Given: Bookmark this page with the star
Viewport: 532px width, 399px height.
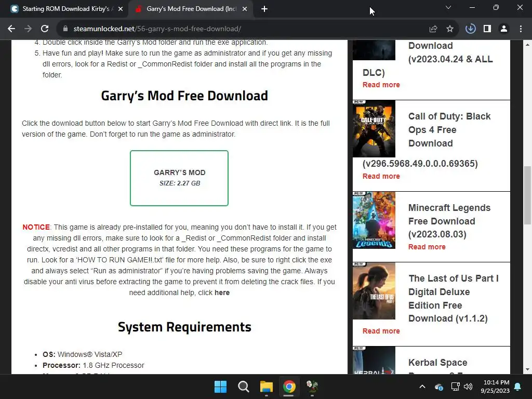Looking at the screenshot, I should [x=450, y=29].
